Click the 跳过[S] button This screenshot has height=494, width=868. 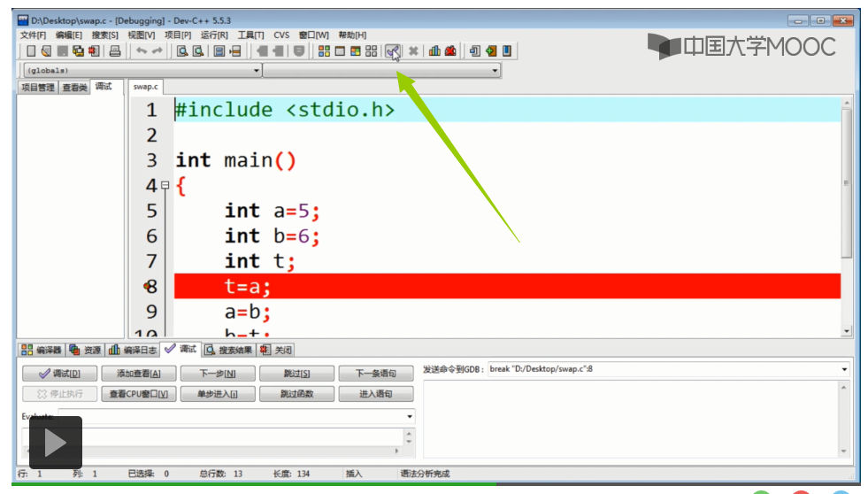coord(296,374)
